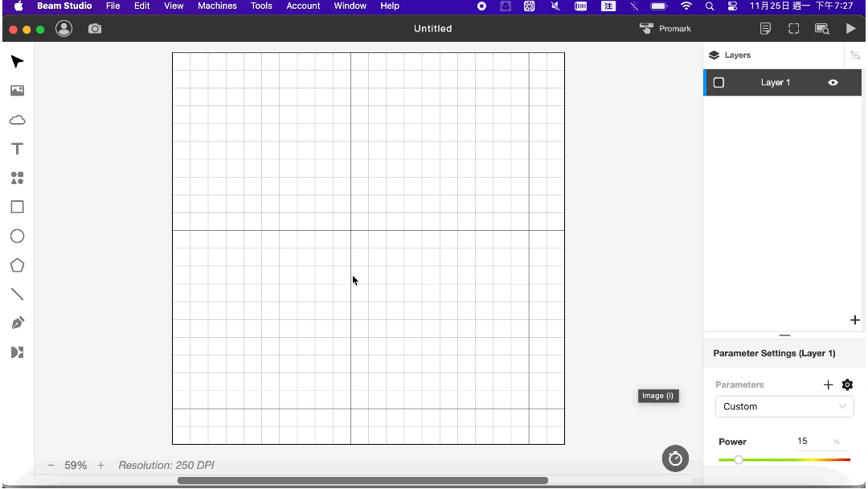This screenshot has height=489, width=868.
Task: Open the Account menu
Action: (x=303, y=6)
